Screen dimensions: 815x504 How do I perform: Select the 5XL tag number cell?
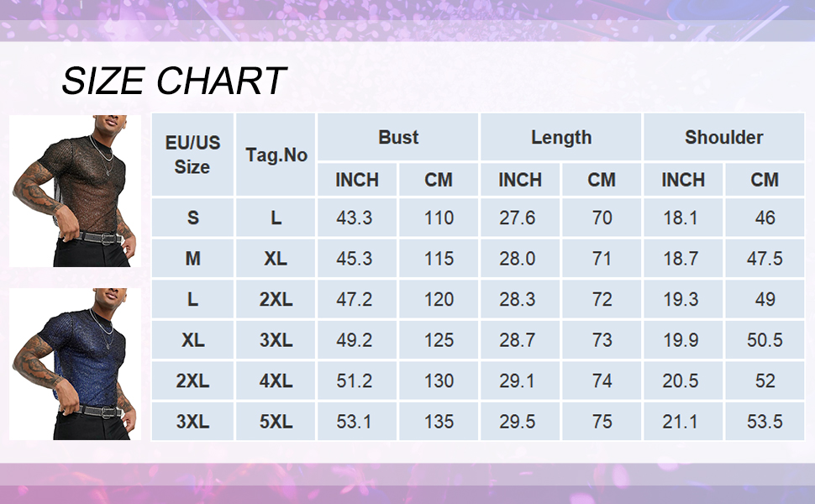276,422
